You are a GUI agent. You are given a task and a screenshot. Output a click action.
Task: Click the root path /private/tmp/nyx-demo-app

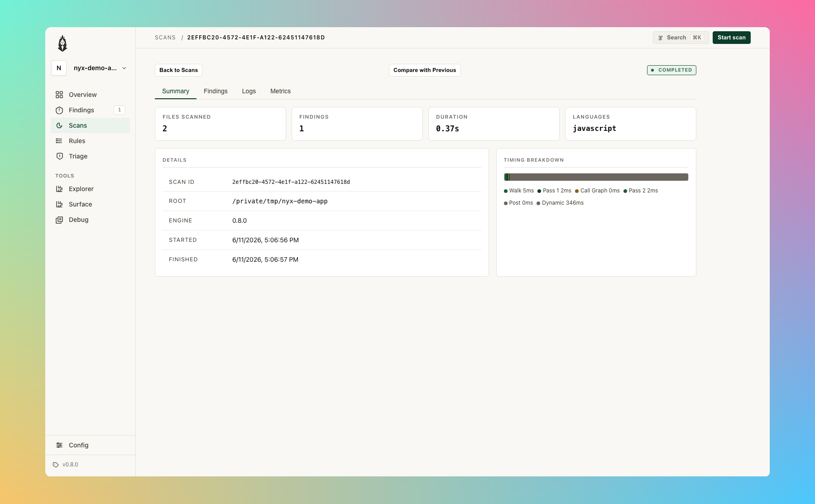pyautogui.click(x=280, y=201)
